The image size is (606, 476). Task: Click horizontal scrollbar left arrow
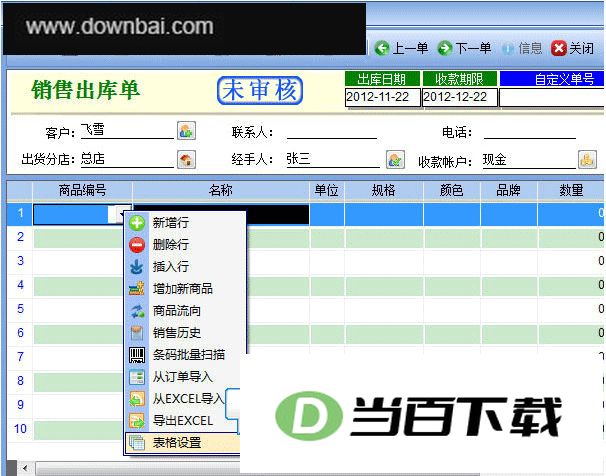pyautogui.click(x=26, y=468)
